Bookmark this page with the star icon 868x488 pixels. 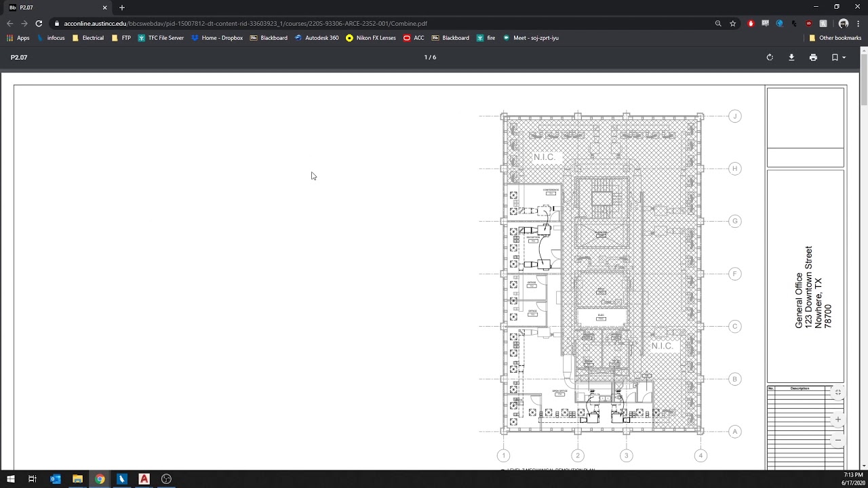tap(733, 23)
